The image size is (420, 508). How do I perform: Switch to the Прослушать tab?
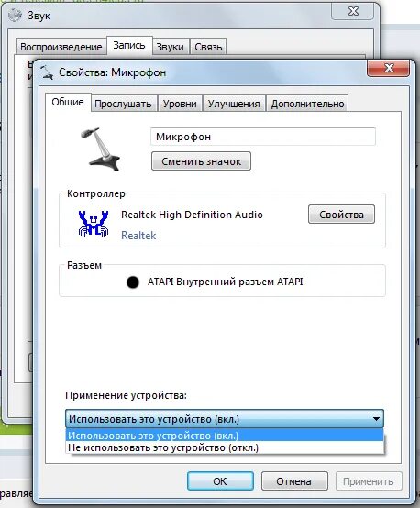point(123,104)
